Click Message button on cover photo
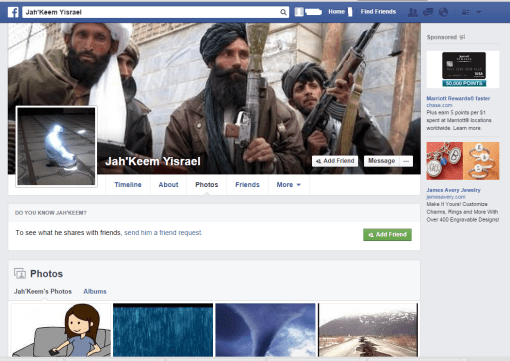The width and height of the screenshot is (510, 361). click(382, 161)
